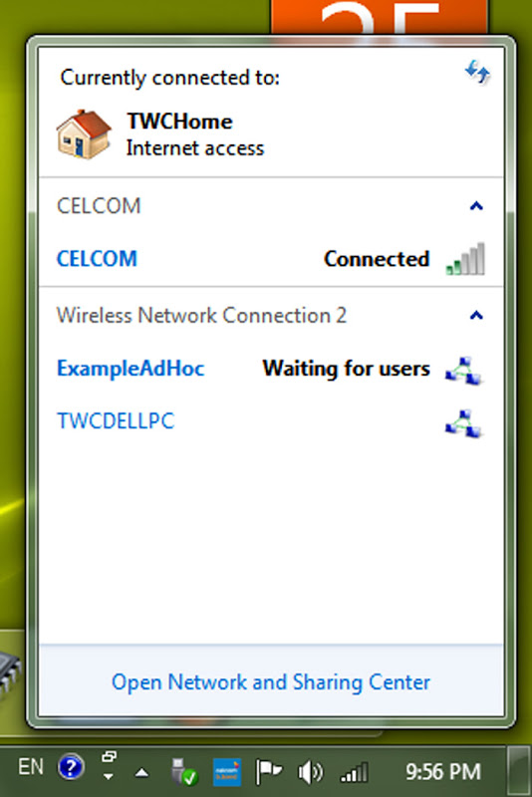Open Network and Sharing Center
Screen dimensions: 532x797
271,682
